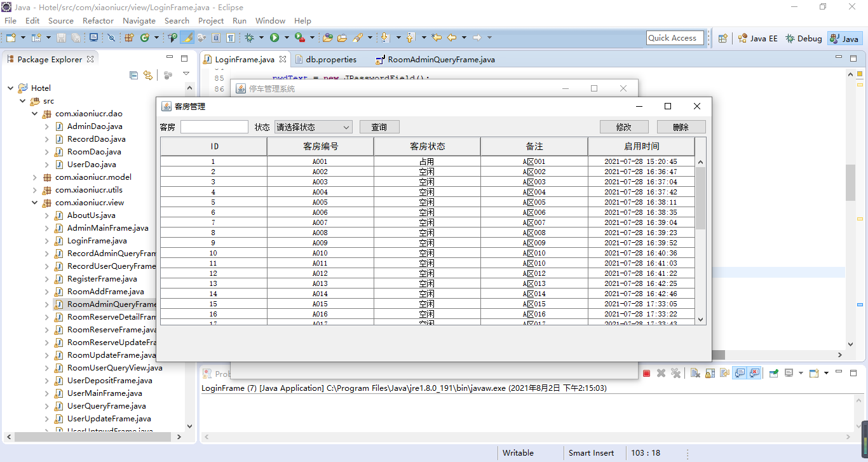Expand the com.xiaoniucr.model package
Image resolution: width=868 pixels, height=462 pixels.
click(35, 177)
